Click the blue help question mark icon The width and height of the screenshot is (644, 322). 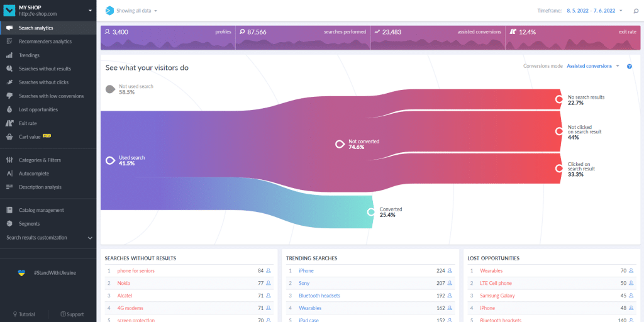pos(629,66)
